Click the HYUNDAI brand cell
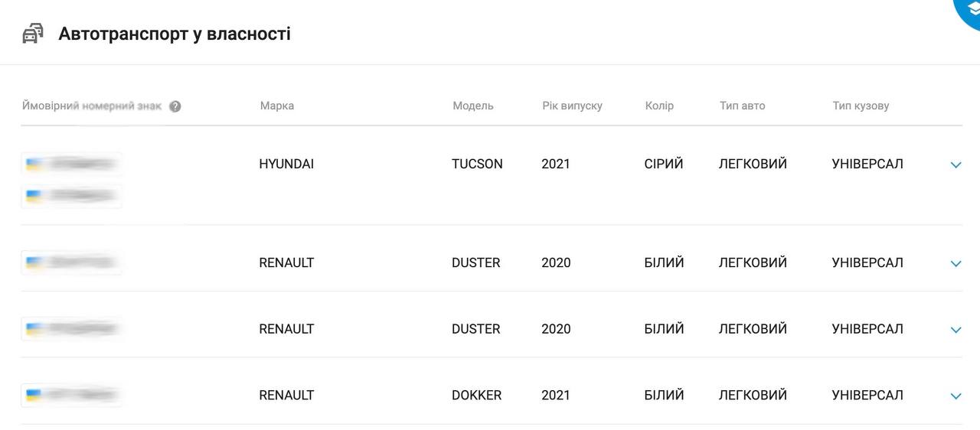980x430 pixels. 286,164
